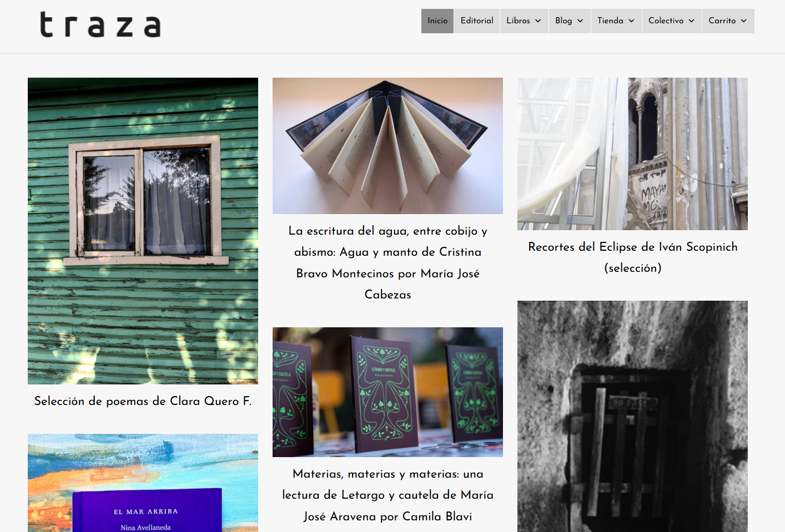The image size is (785, 532).
Task: Open Recortes del Eclipse de Iván Scopinich
Action: click(x=632, y=257)
